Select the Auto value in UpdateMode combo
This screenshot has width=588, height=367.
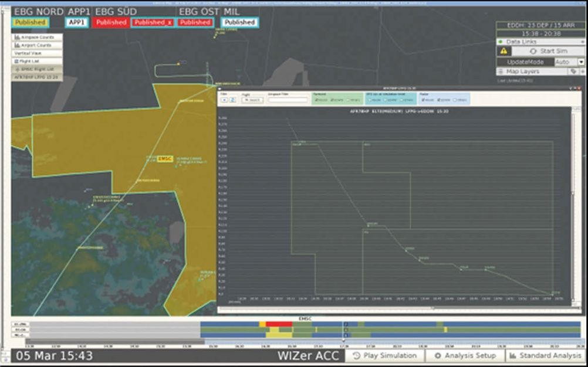[566, 62]
